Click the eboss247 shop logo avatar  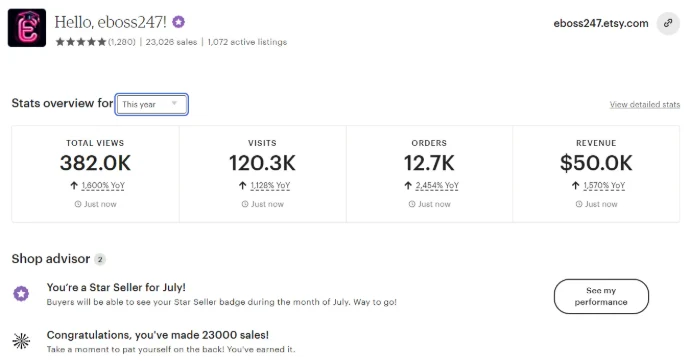coord(27,28)
